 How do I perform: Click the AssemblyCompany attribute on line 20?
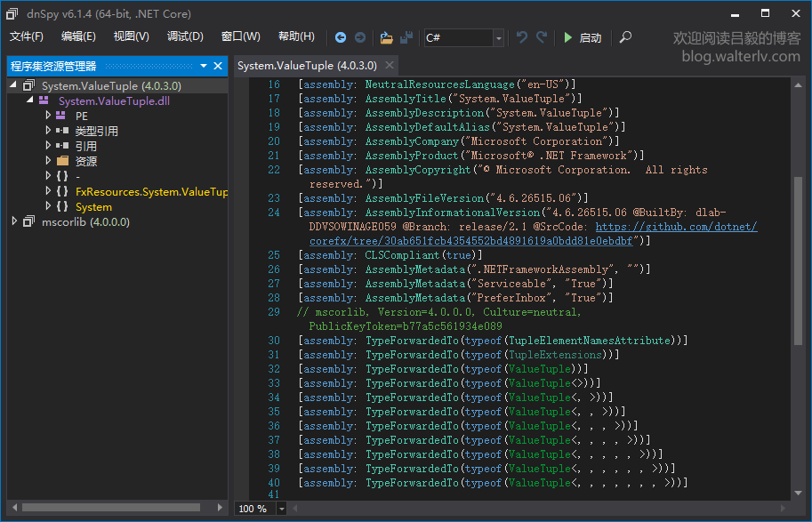pyautogui.click(x=412, y=141)
